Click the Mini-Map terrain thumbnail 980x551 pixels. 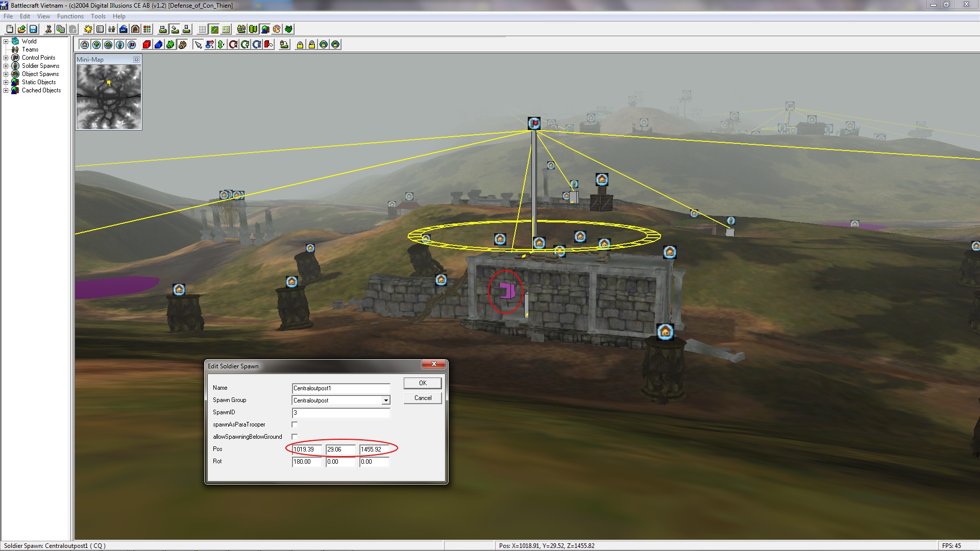pos(109,96)
